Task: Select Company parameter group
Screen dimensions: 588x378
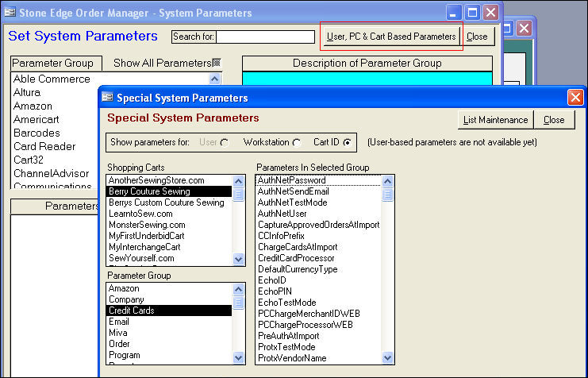Action: pos(170,299)
